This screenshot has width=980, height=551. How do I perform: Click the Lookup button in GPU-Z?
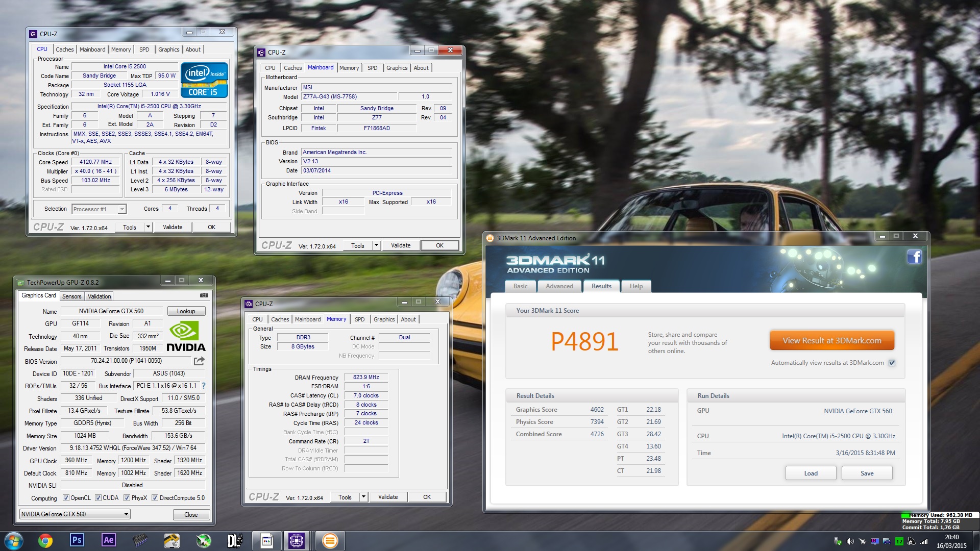pos(186,311)
